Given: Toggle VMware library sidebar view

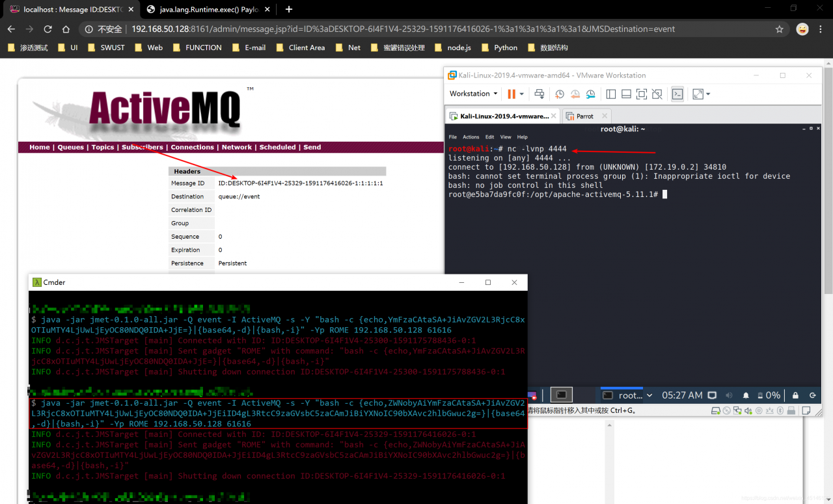Looking at the screenshot, I should [x=611, y=94].
